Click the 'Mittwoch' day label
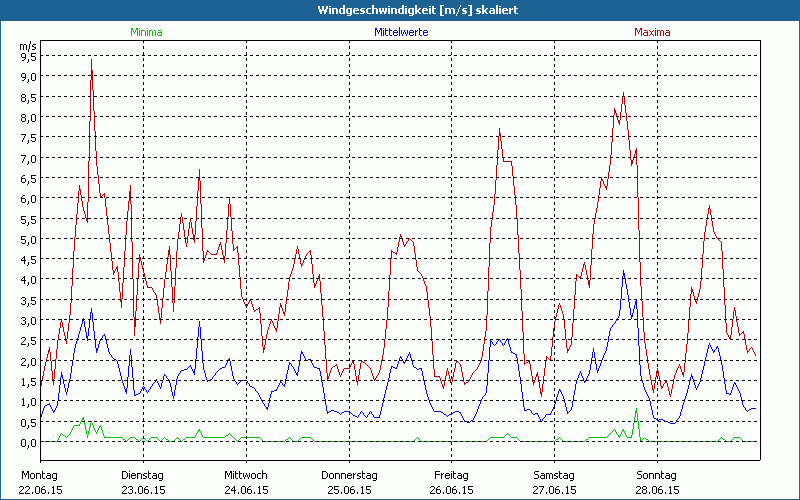The width and height of the screenshot is (800, 500). [x=245, y=476]
